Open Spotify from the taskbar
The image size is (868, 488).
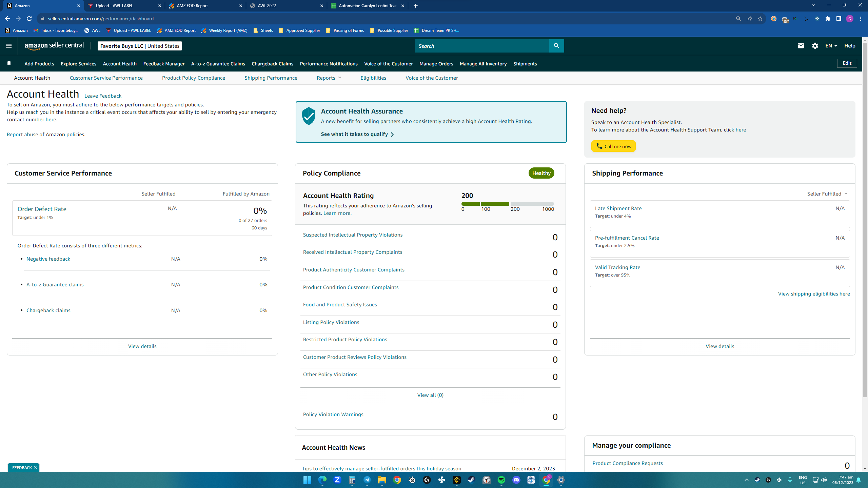pyautogui.click(x=501, y=480)
